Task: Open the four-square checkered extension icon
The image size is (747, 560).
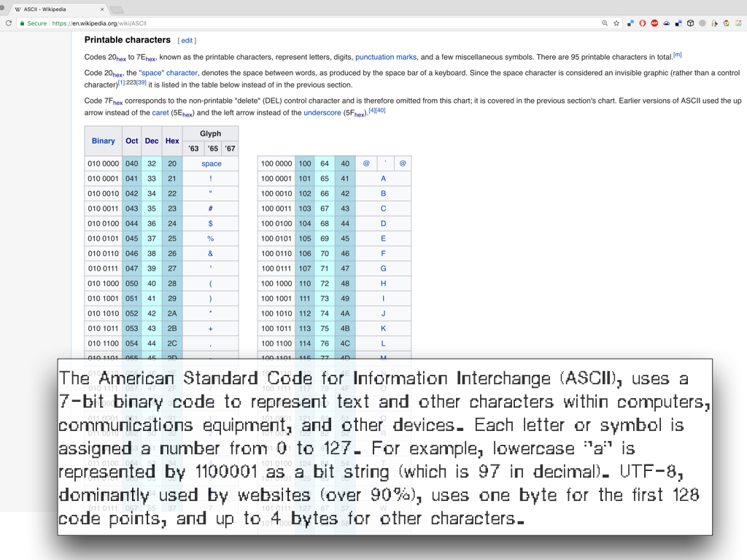Action: tap(678, 23)
